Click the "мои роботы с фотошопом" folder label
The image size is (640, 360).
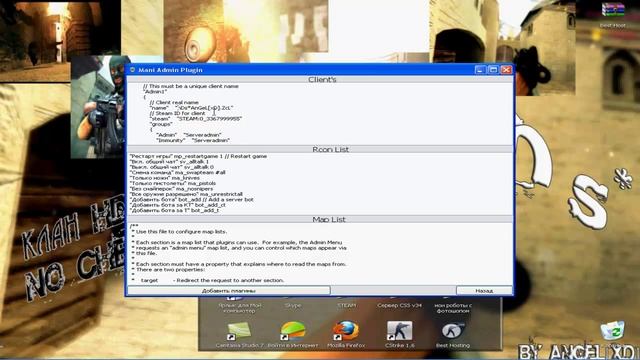453,308
